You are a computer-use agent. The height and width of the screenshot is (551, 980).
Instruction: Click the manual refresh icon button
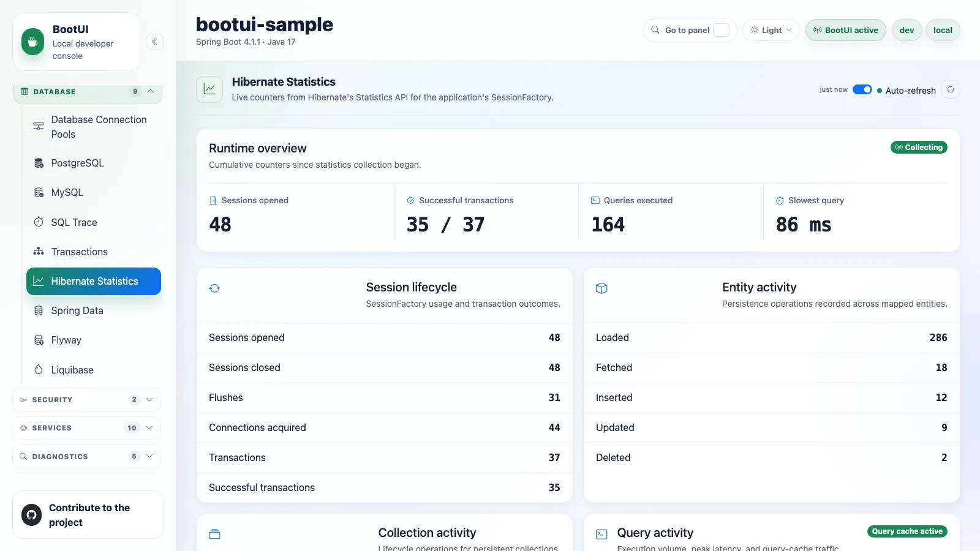pyautogui.click(x=951, y=89)
